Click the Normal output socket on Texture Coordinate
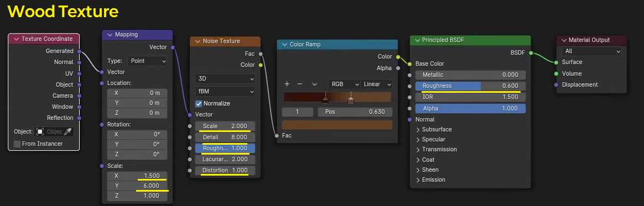Viewport: 644px width, 206px height. [79, 62]
